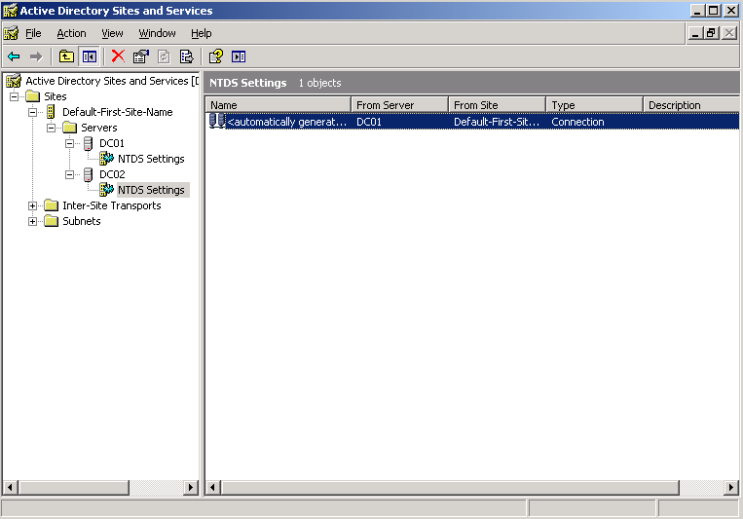743x519 pixels.
Task: Select the Subnets folder
Action: 82,221
